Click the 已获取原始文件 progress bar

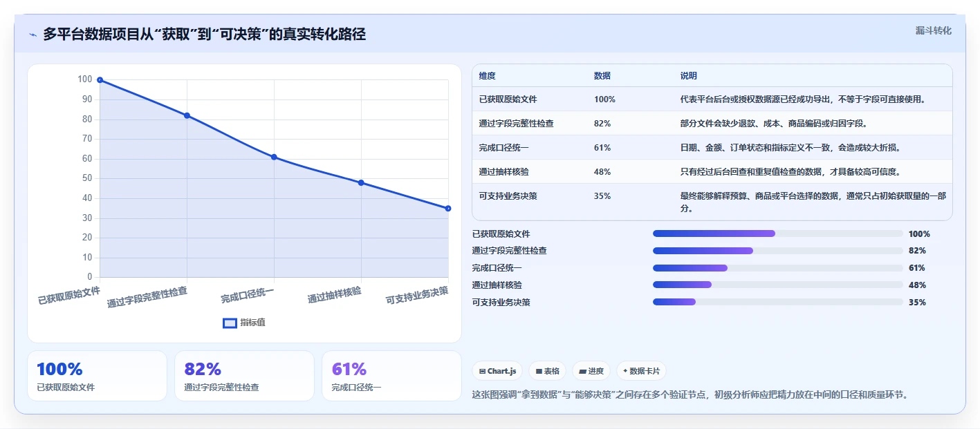coord(778,233)
